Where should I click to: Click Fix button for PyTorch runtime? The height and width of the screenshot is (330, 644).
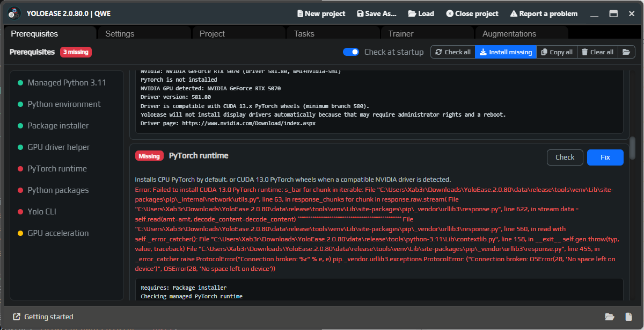click(605, 157)
